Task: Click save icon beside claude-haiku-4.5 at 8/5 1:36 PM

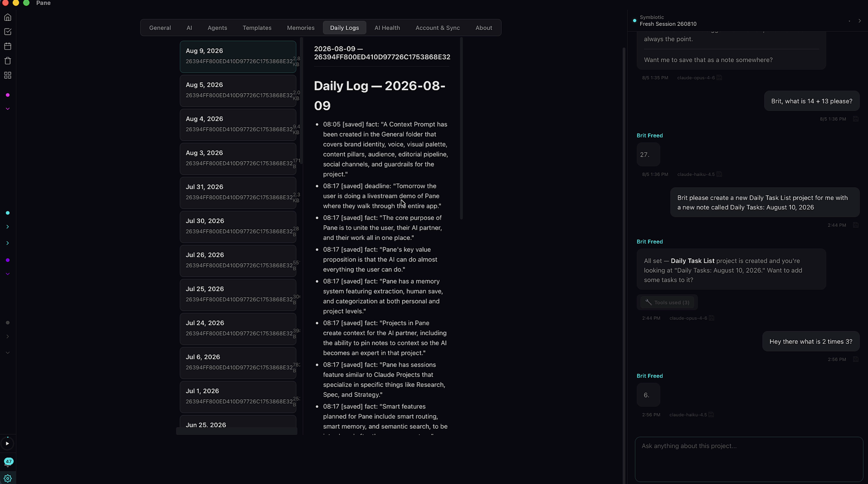Action: (719, 174)
